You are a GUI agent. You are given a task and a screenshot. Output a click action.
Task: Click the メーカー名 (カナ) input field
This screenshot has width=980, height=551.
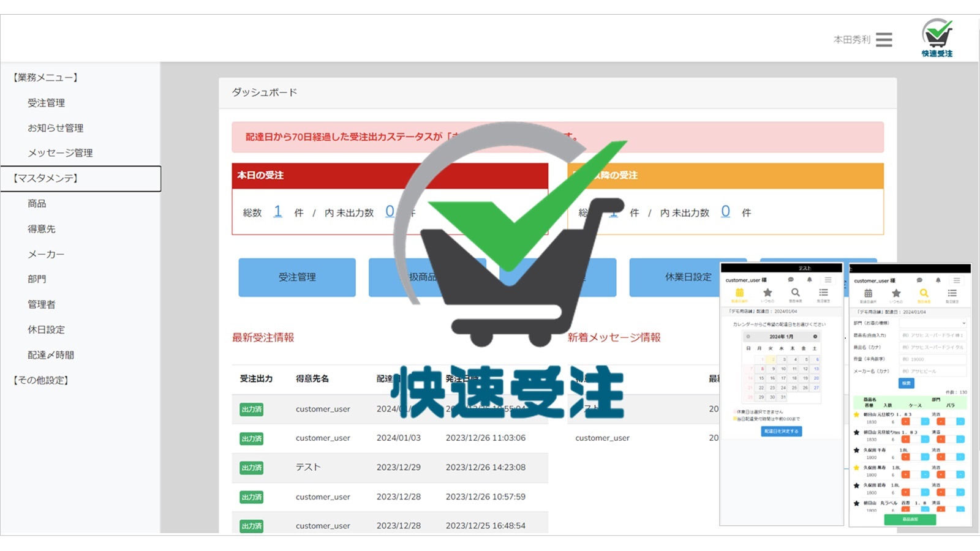(932, 371)
